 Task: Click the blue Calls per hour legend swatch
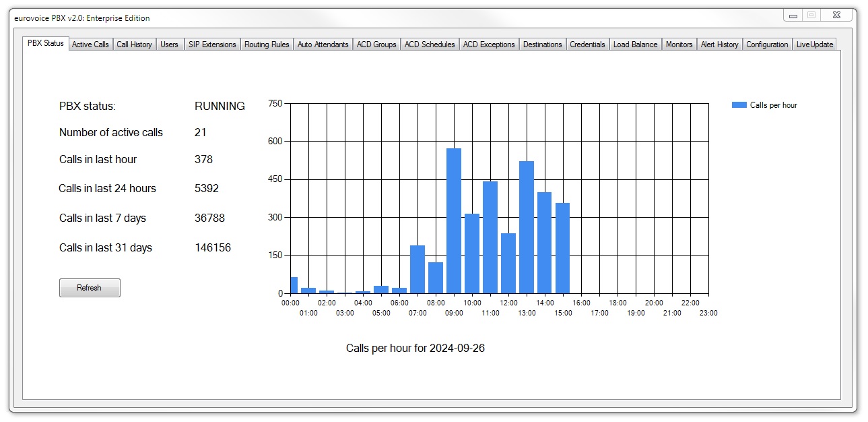coord(739,105)
